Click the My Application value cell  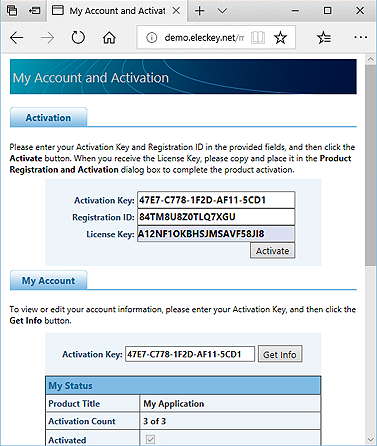(x=230, y=404)
